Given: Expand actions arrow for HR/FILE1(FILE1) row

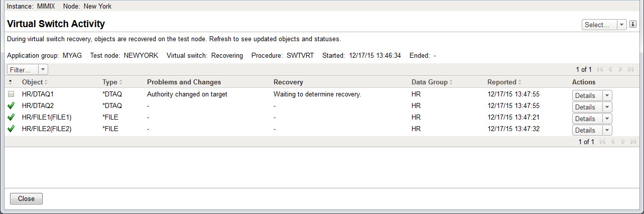Looking at the screenshot, I should (606, 119).
